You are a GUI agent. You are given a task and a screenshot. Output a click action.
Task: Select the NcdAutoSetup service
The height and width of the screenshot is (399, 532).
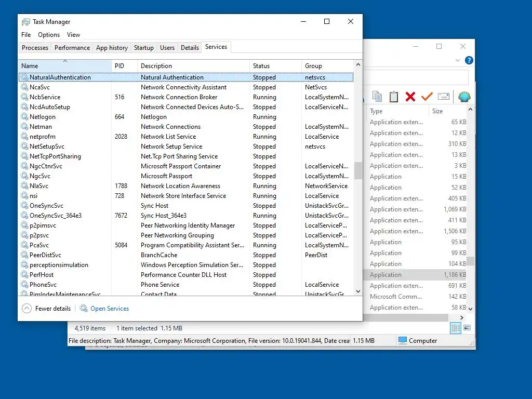[x=186, y=107]
